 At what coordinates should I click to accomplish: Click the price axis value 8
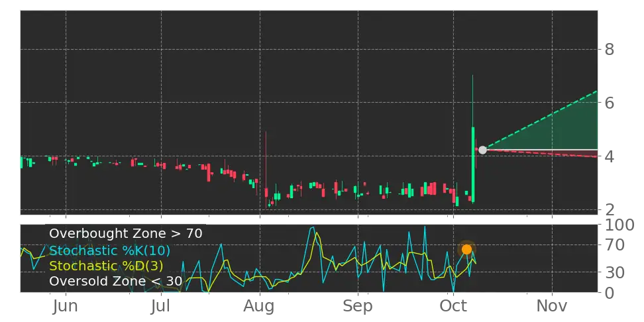coord(609,50)
